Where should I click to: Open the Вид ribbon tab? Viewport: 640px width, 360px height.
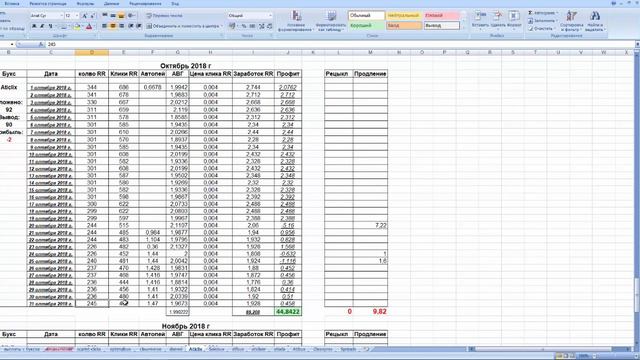coord(175,4)
